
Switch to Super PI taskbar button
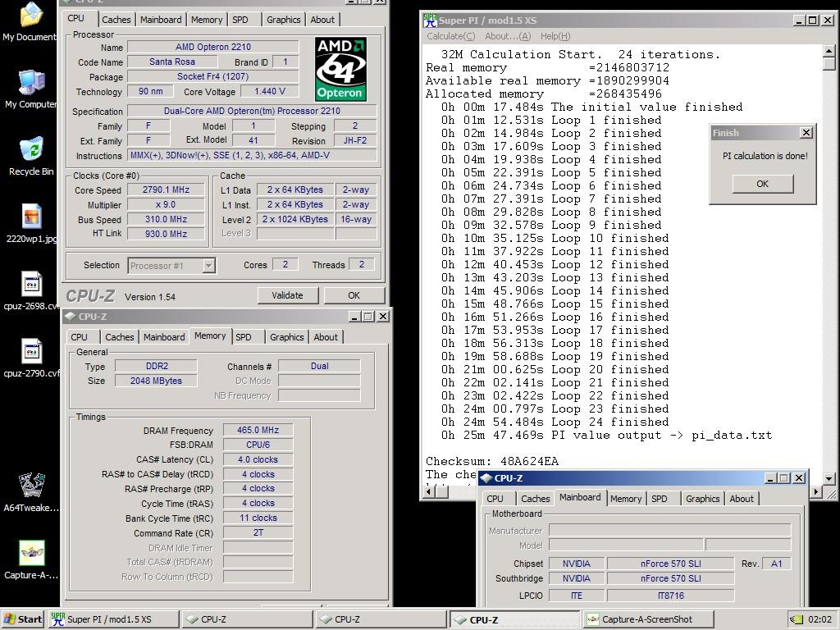pos(113,619)
